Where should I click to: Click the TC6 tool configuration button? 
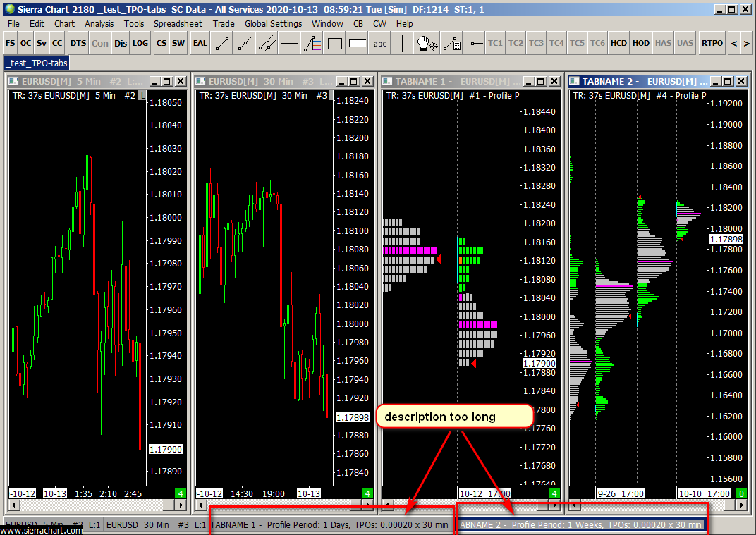(x=598, y=43)
